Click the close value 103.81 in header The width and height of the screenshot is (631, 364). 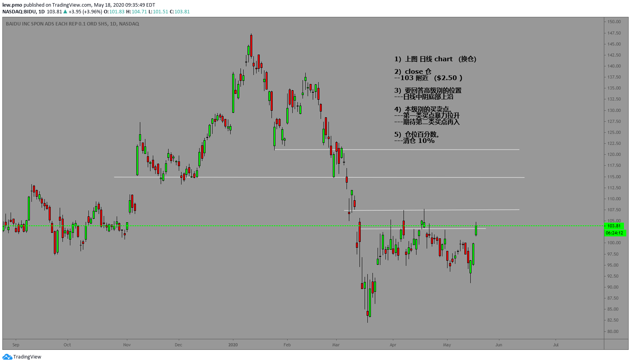click(182, 12)
